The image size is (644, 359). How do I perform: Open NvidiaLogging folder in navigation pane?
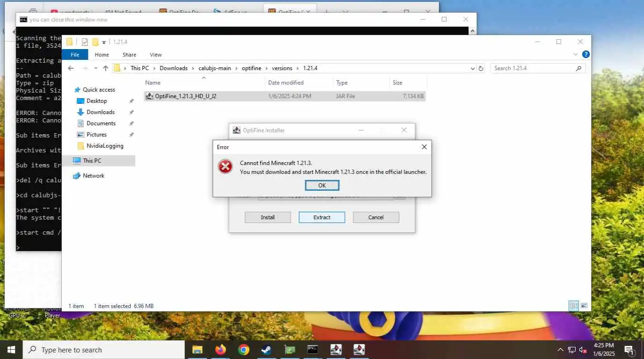[105, 146]
